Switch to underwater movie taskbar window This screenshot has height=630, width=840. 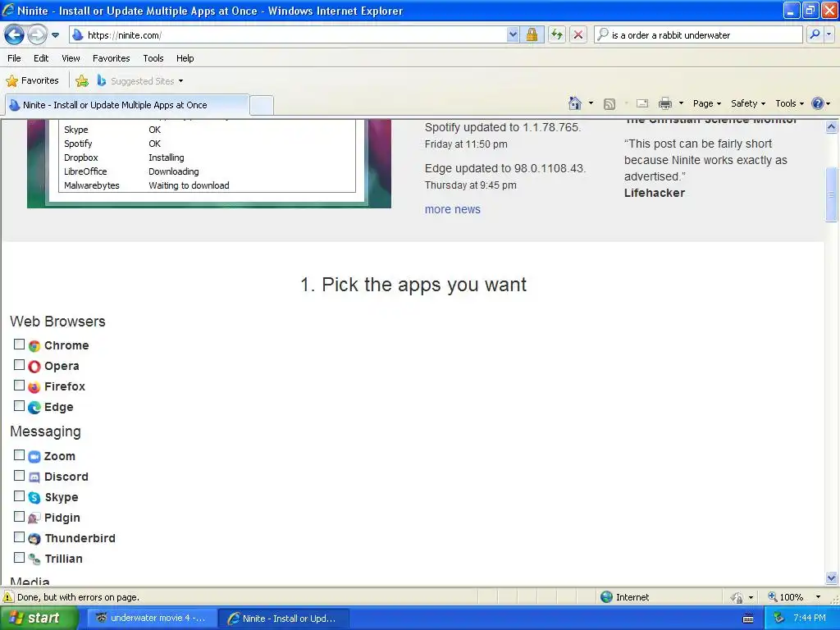[151, 619]
